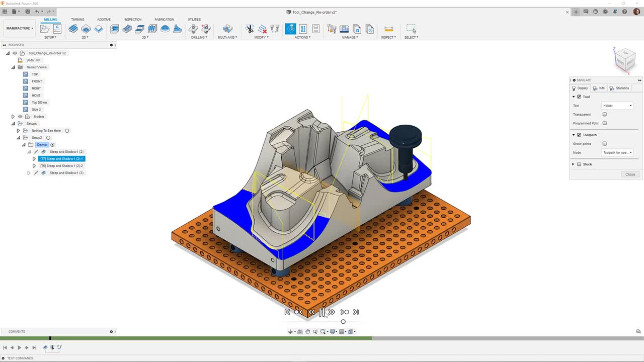Open the Statistics tab in Simulate panel
Viewport: 644px width, 362px height.
coord(619,88)
